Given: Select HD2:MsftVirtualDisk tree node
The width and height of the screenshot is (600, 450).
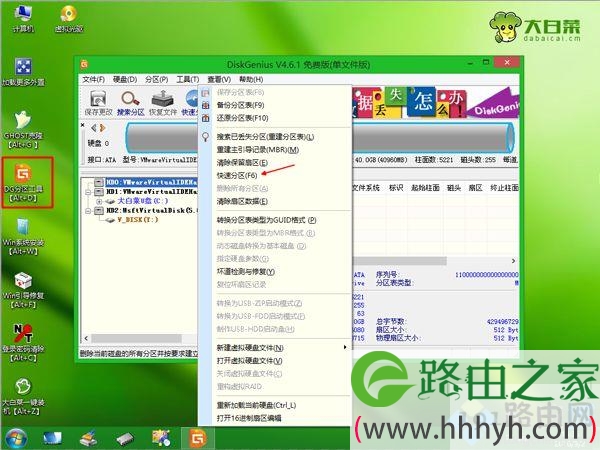Looking at the screenshot, I should pos(152,210).
